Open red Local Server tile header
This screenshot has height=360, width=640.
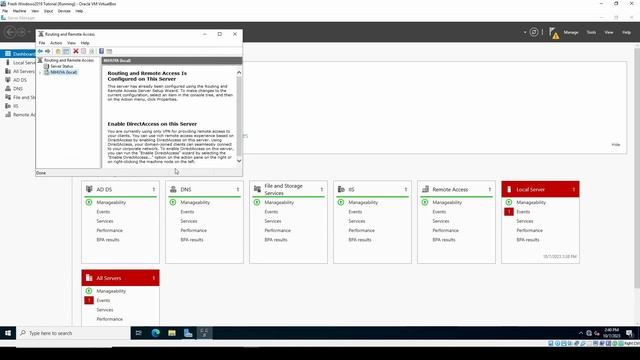click(x=540, y=189)
